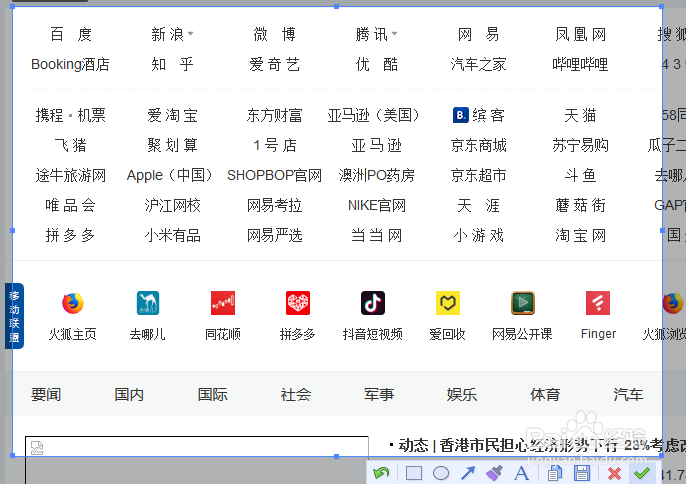This screenshot has width=686, height=484.
Task: Open the 小米有品 link
Action: coord(173,235)
